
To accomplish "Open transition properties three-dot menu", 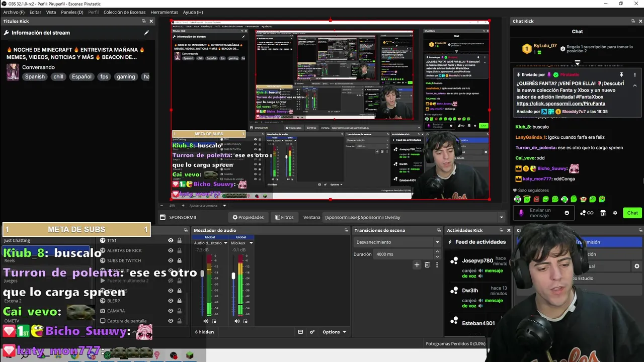I will [437, 264].
